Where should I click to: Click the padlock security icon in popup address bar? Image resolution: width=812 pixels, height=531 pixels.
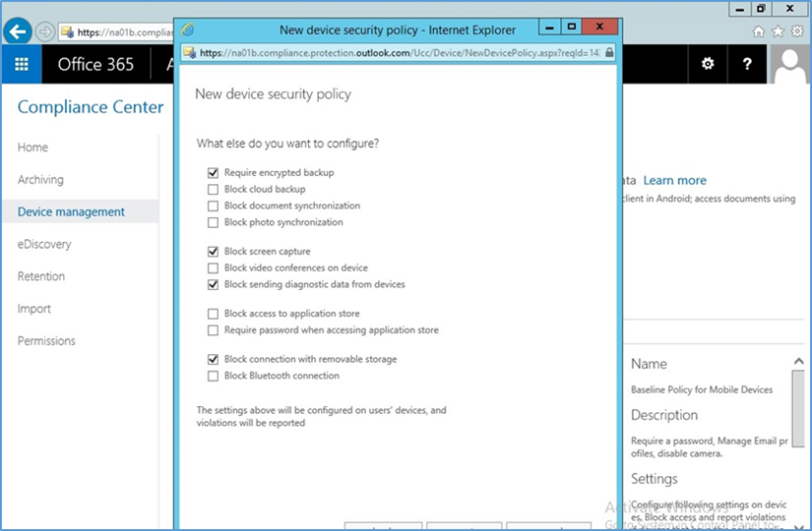[x=609, y=53]
